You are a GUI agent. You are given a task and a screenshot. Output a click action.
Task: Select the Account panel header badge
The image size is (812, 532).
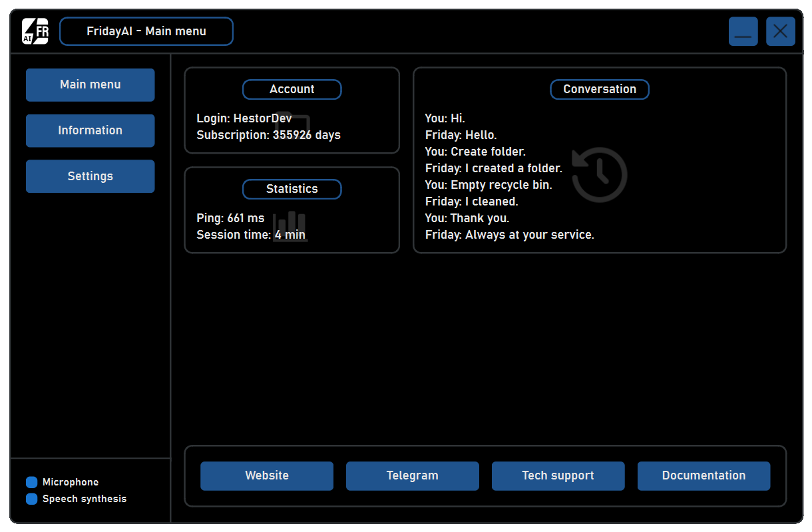tap(292, 89)
